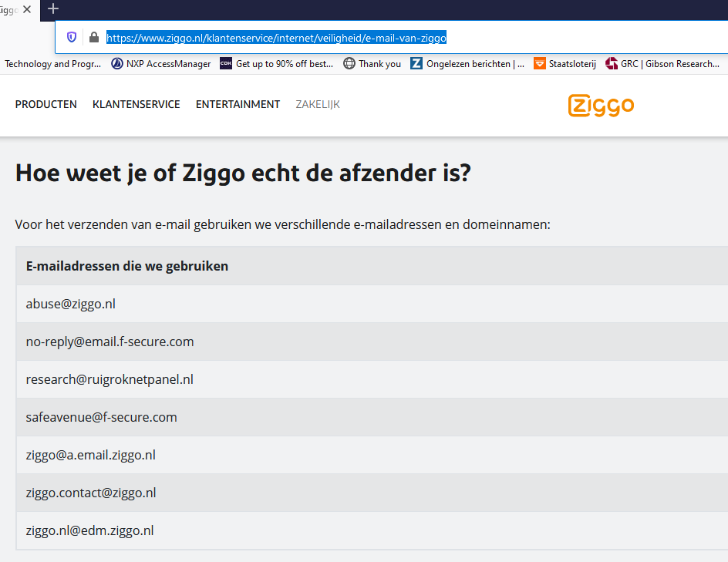The image size is (728, 562).
Task: Open the Staatsloterij bookmark label
Action: (572, 64)
